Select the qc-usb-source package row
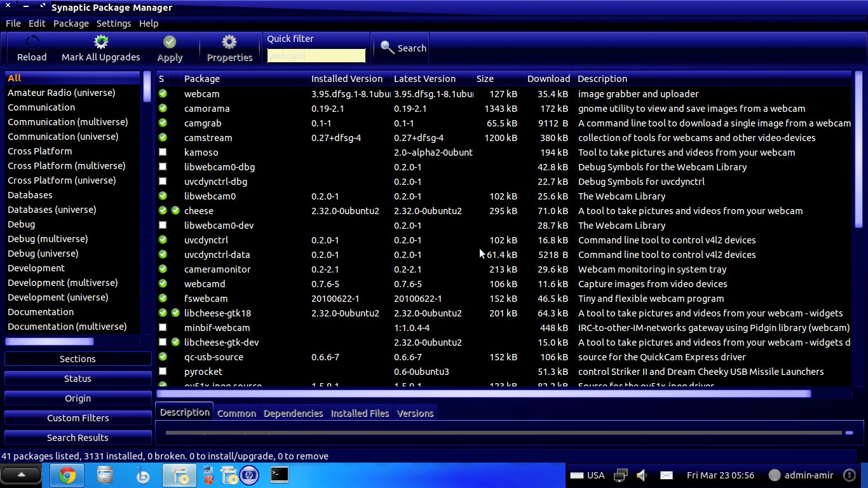 [x=503, y=356]
